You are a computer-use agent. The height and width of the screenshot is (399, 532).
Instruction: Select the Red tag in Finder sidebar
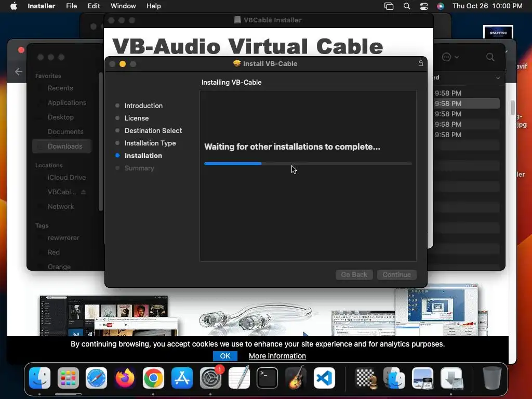pyautogui.click(x=54, y=252)
